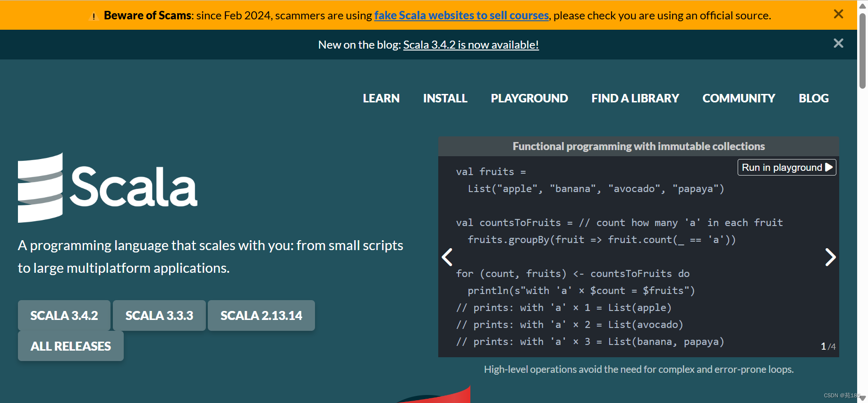Screen dimensions: 868x403
Task: Click the Scala logo
Action: click(x=108, y=187)
